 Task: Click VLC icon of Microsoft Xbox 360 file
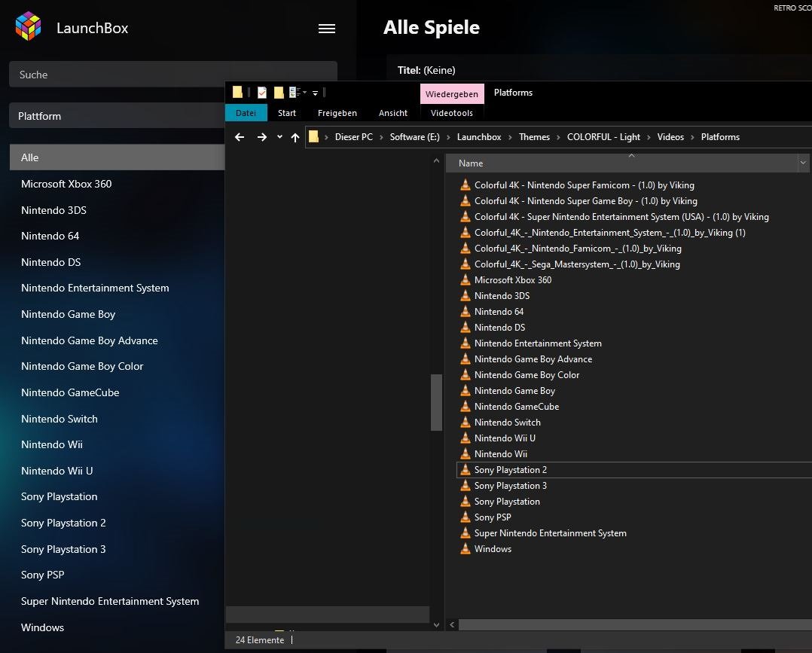[x=466, y=280]
